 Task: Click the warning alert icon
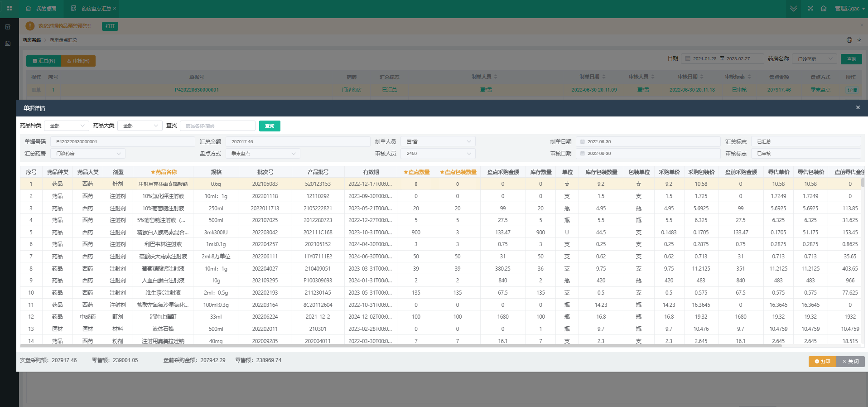tap(30, 26)
